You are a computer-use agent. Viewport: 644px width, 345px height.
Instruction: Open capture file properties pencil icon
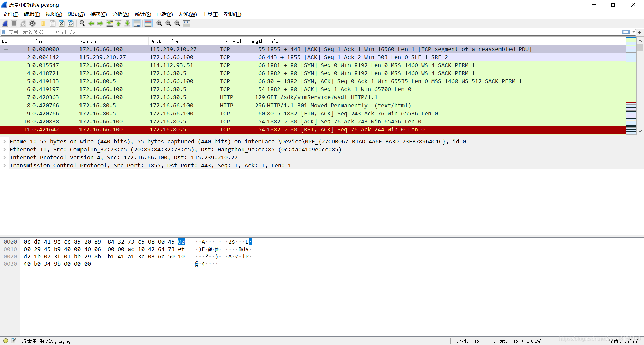point(14,341)
